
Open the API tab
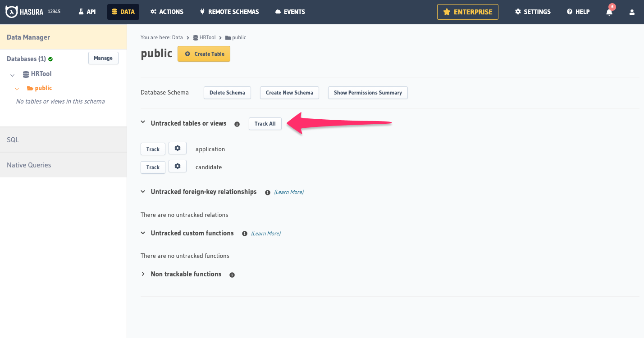point(87,12)
